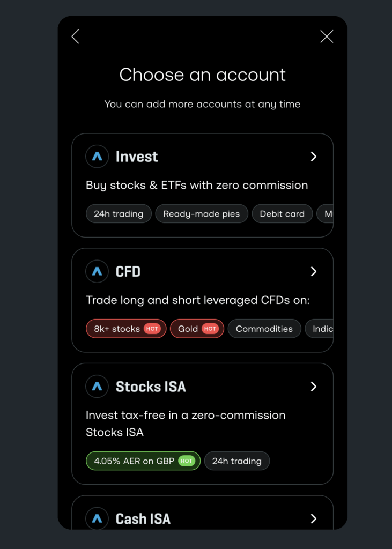This screenshot has width=392, height=549.
Task: Select the Stocks ISA account title
Action: [151, 387]
